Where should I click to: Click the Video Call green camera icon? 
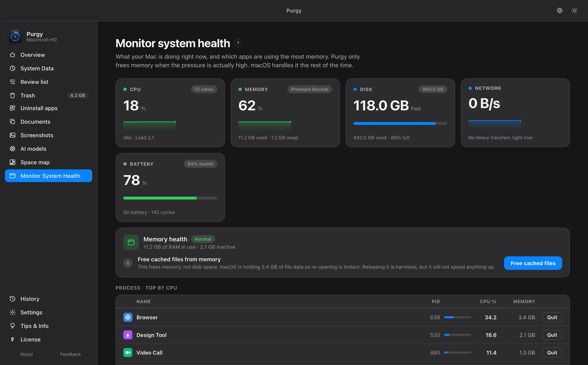pyautogui.click(x=128, y=352)
